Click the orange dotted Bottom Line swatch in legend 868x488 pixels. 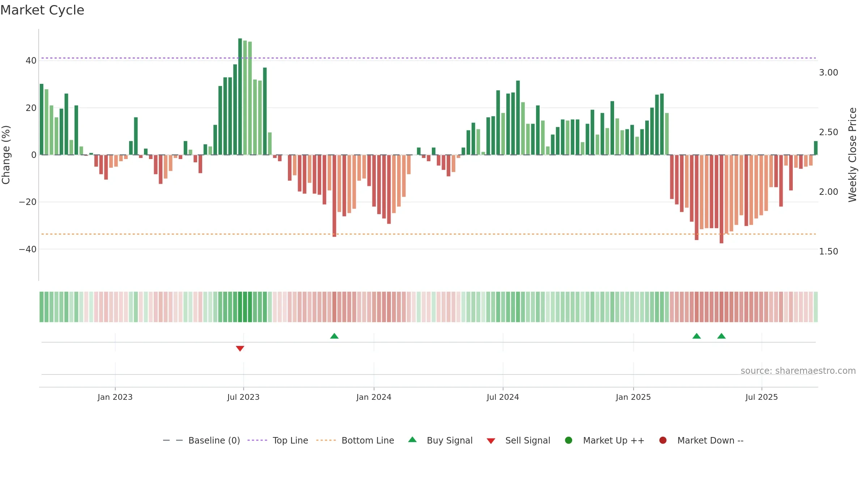click(x=326, y=440)
